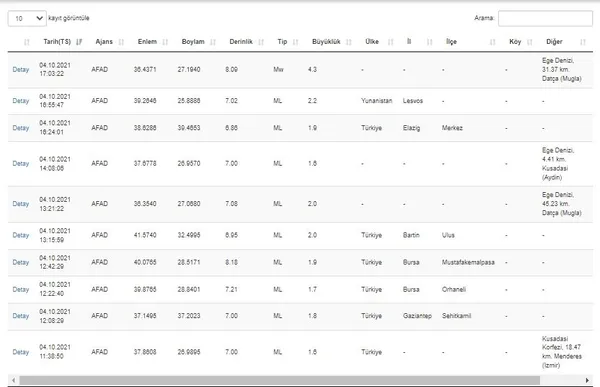Click the Diğer column sort icon

click(583, 42)
